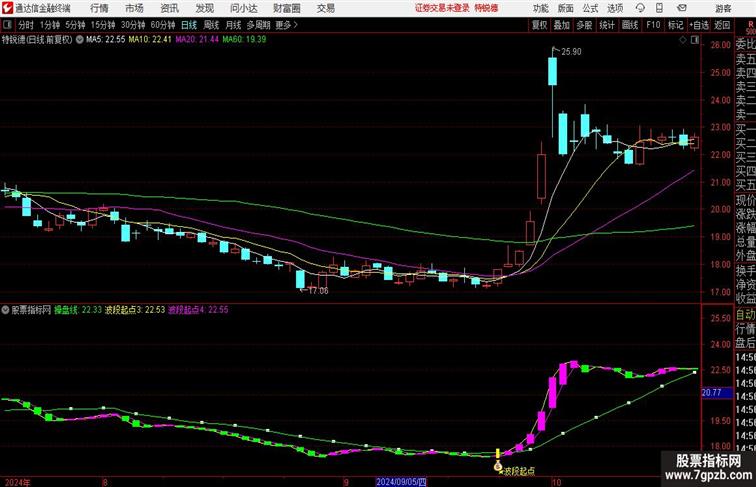Click the 波段起点 signal marker icon

498,466
